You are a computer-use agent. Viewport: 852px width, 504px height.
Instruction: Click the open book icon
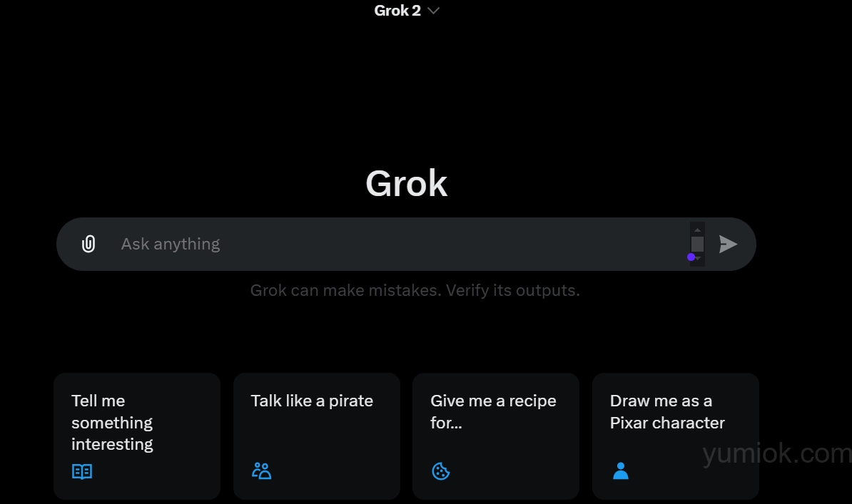point(82,471)
